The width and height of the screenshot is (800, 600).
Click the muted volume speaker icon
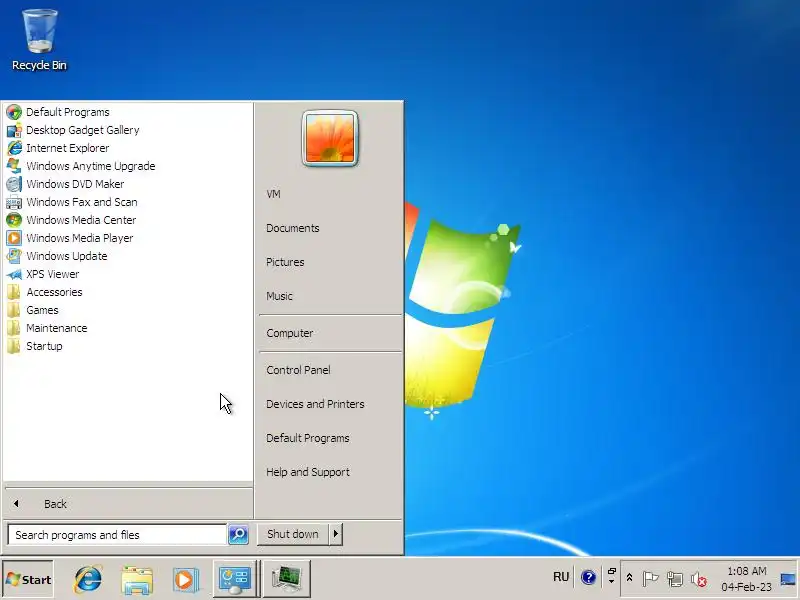[x=698, y=579]
